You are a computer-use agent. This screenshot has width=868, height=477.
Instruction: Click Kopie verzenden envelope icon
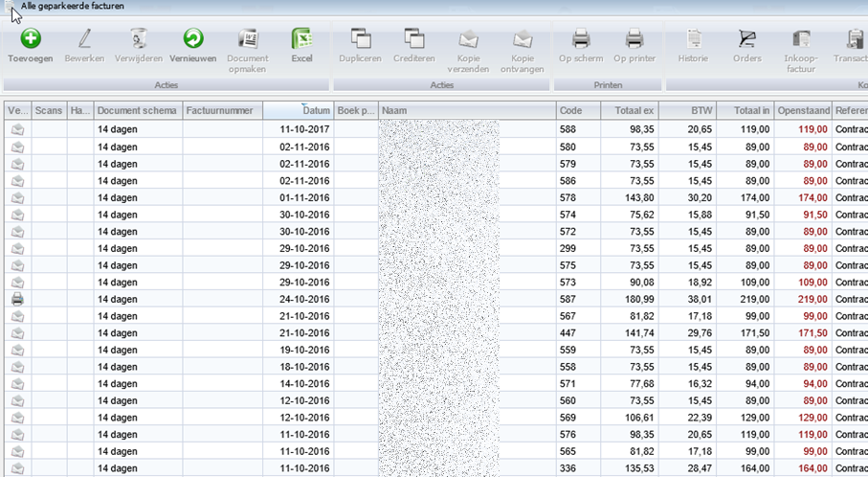(x=468, y=40)
